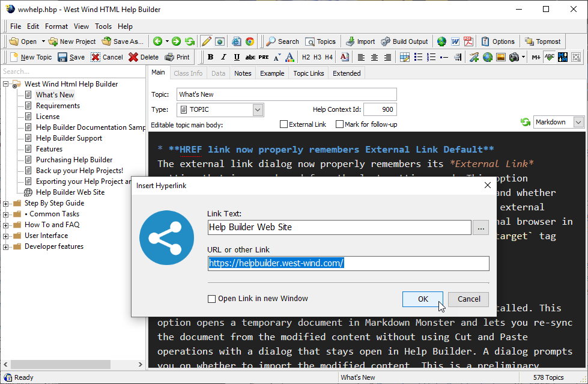Open the dropdown arrow beside Open button

click(x=43, y=41)
